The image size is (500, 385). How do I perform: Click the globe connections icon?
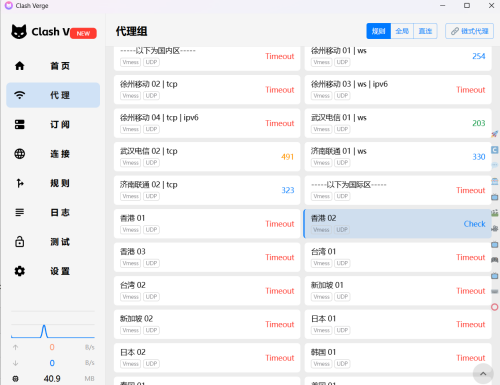(x=20, y=154)
